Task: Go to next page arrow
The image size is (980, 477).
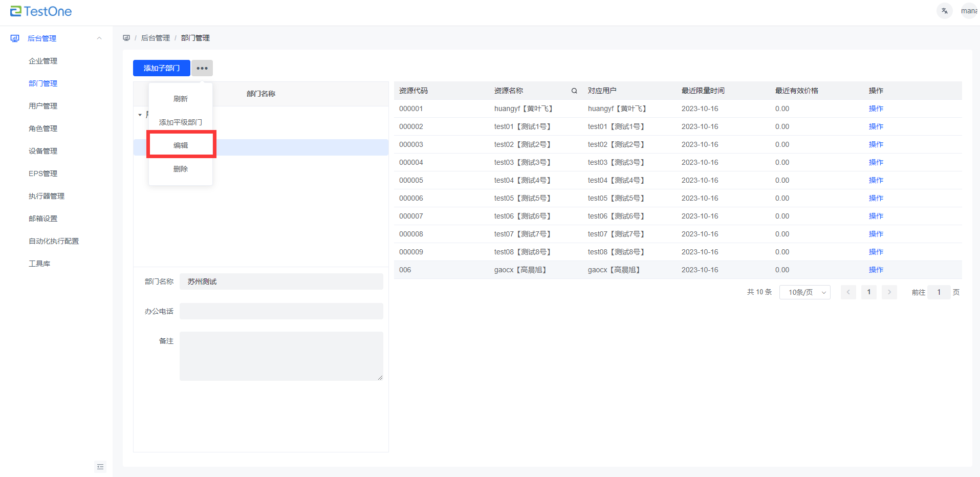Action: 889,292
